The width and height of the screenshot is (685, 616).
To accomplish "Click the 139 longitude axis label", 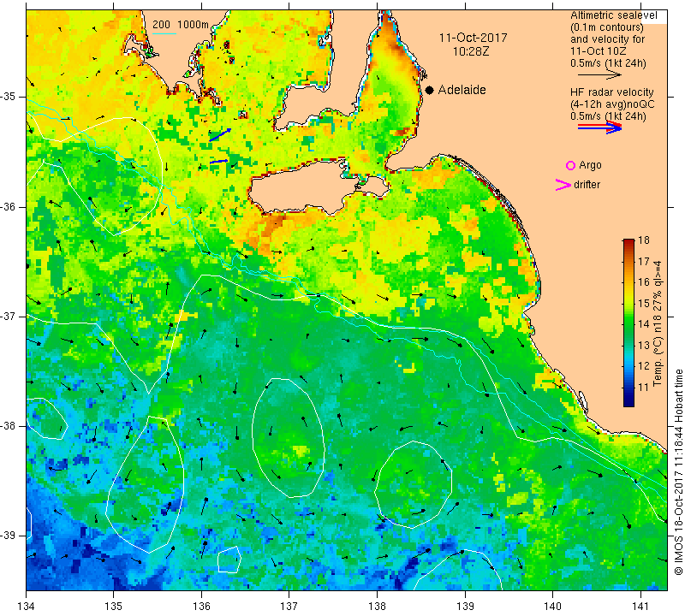I will click(x=465, y=607).
